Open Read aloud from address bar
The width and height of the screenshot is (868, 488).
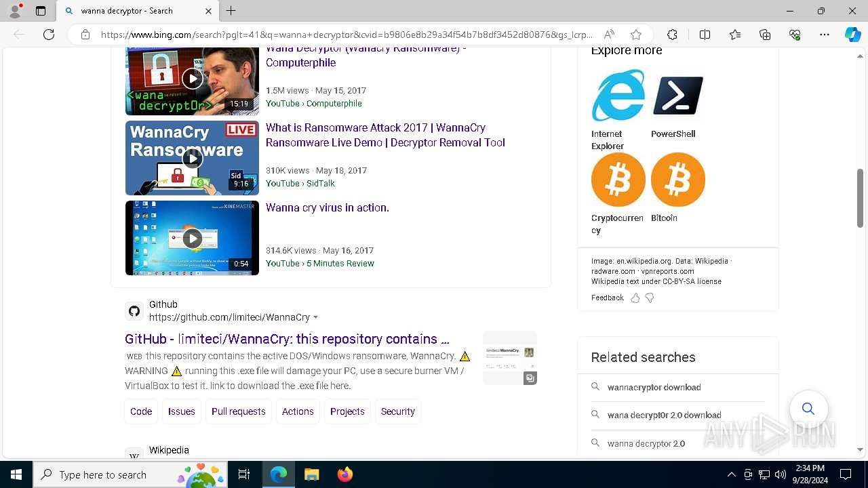pos(609,35)
